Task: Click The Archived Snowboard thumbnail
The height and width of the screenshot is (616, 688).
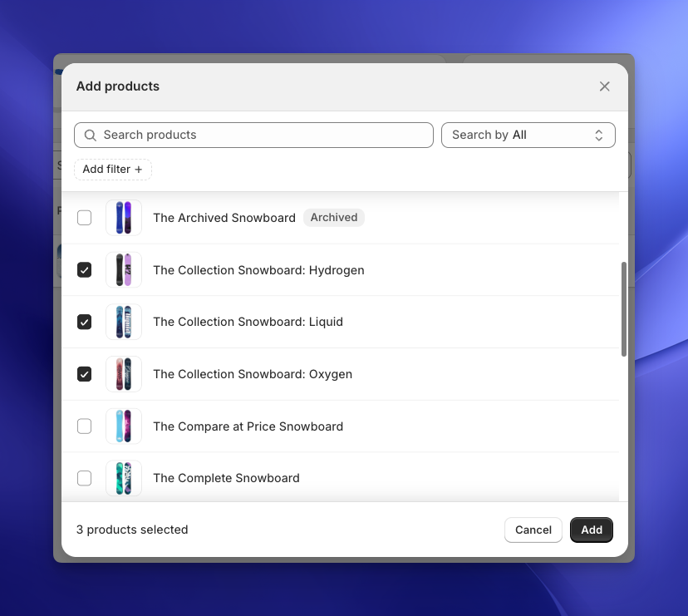Action: coord(124,218)
